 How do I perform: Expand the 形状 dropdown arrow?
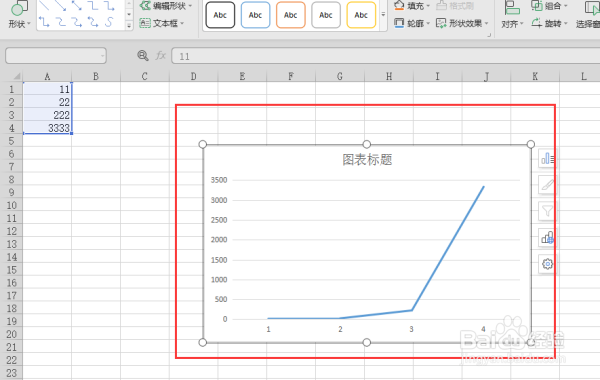pos(29,24)
